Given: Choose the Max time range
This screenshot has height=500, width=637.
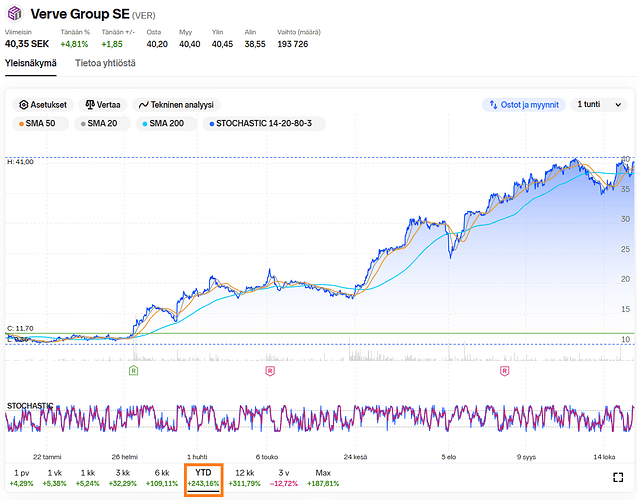Looking at the screenshot, I should point(323,477).
